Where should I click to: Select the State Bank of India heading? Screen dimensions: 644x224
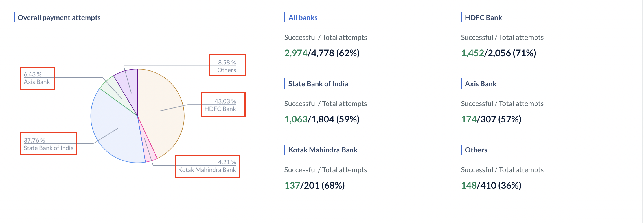[x=318, y=84]
